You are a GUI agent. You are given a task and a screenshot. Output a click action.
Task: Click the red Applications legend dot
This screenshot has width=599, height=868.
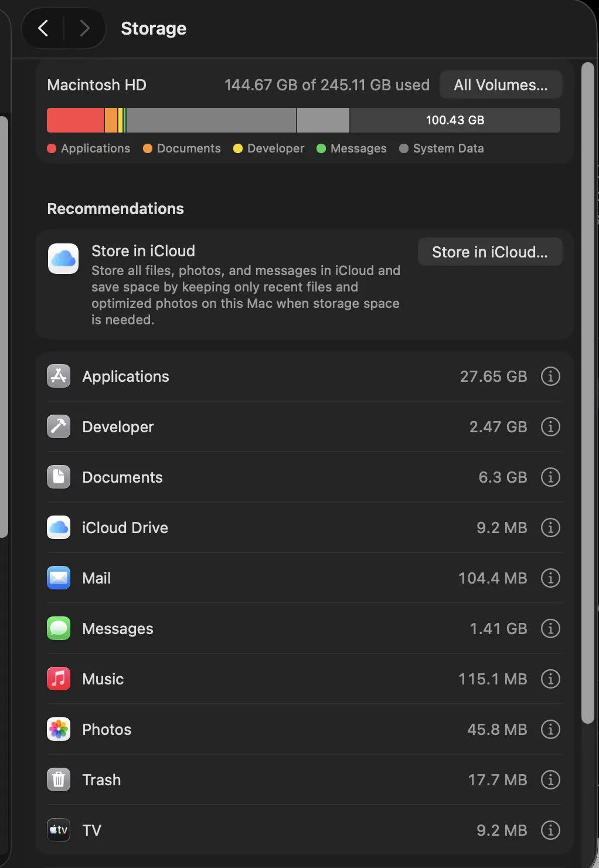52,148
